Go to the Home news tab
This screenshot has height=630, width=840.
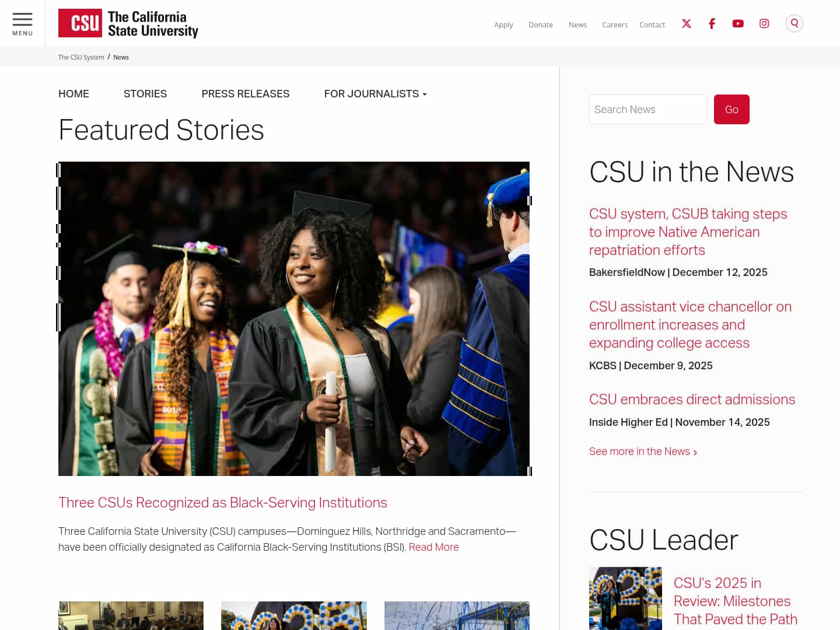click(x=73, y=94)
